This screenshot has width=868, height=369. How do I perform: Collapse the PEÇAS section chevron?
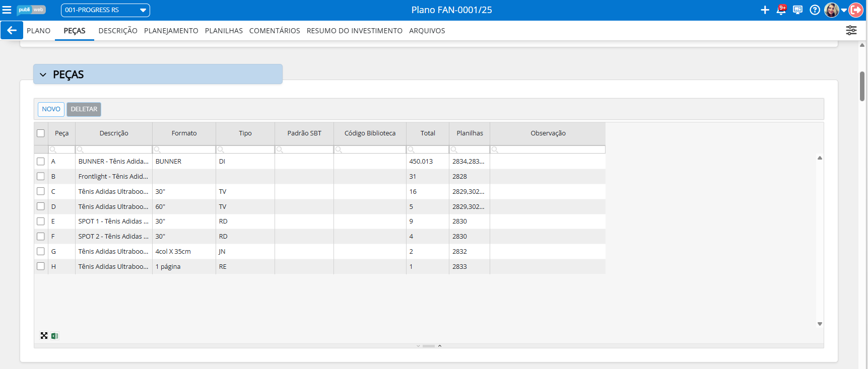coord(43,75)
